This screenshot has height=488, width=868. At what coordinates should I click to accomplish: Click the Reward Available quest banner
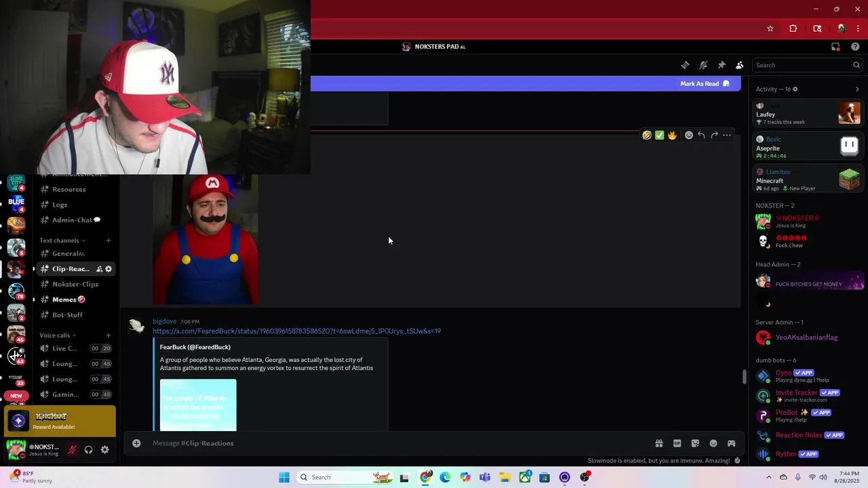(60, 422)
